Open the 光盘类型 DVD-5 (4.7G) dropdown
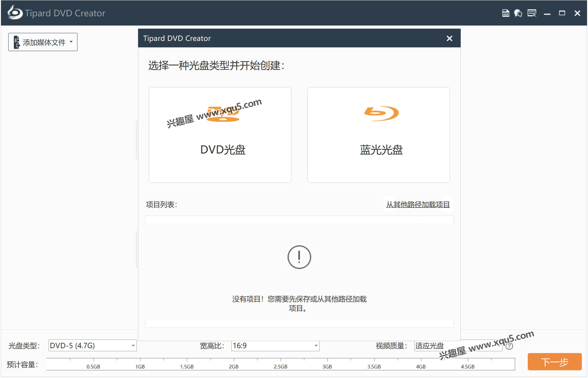This screenshot has height=378, width=588. pos(93,346)
